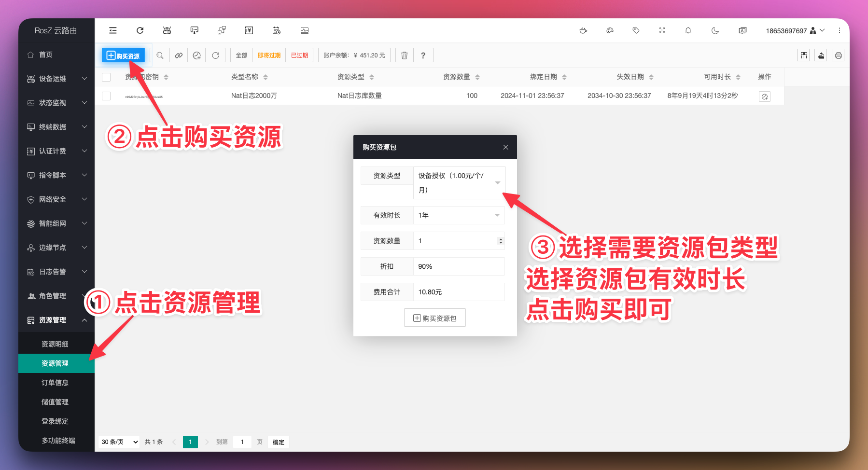Click the notification bell icon
Screen dimensions: 868x470
click(x=688, y=30)
